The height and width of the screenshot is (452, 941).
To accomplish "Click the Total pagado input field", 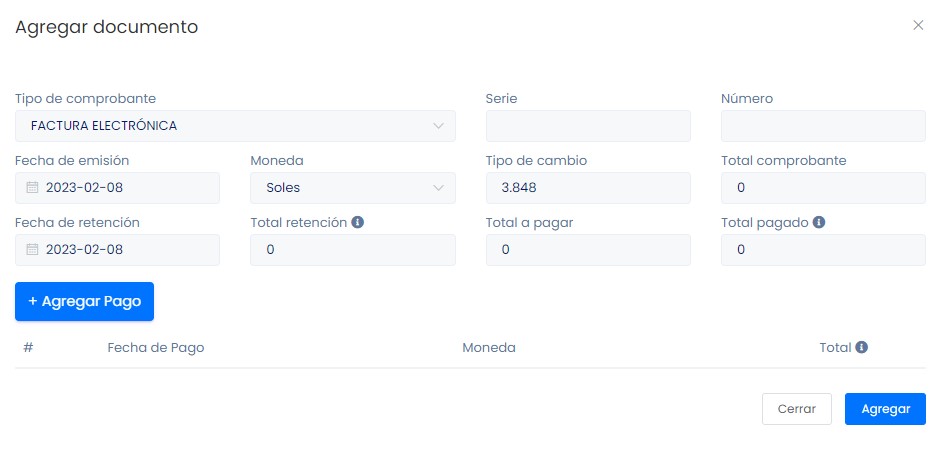I will click(823, 250).
